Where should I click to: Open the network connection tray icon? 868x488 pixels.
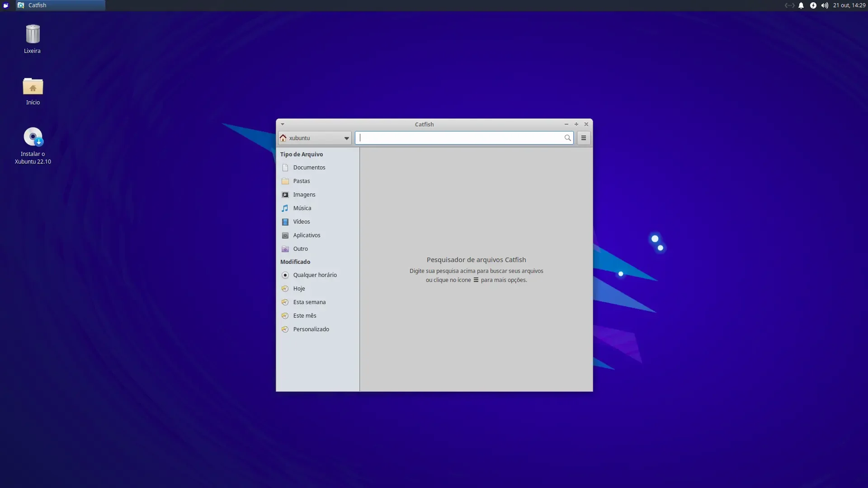789,5
